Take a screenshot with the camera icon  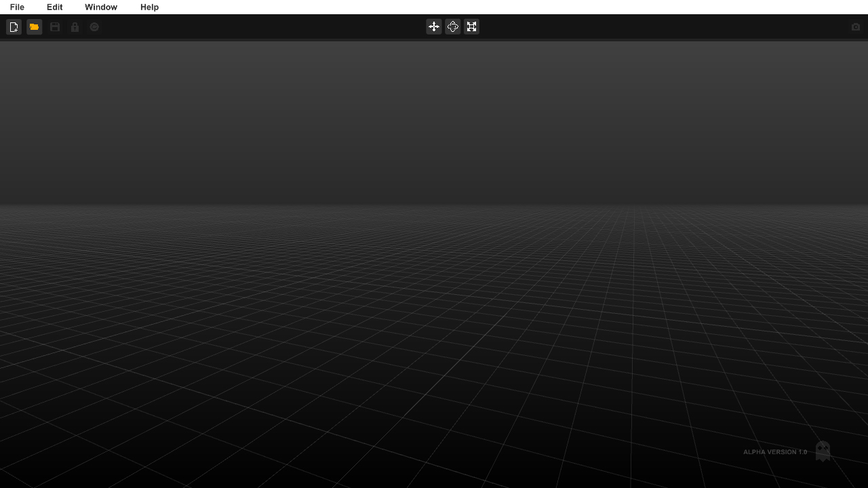click(x=855, y=27)
